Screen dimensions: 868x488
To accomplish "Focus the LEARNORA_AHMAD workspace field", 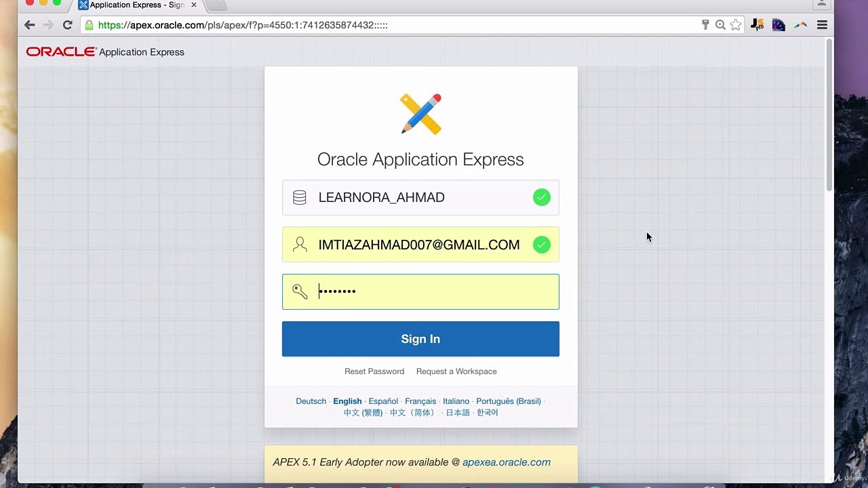I will [x=420, y=197].
